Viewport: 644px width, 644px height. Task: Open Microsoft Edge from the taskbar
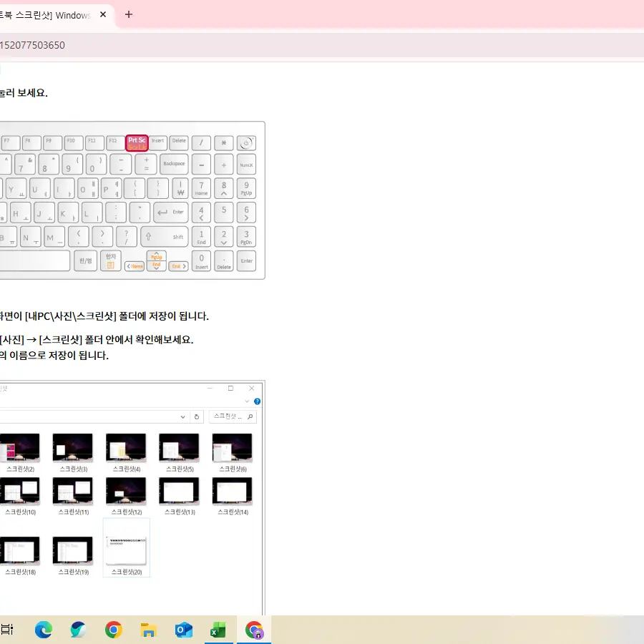coord(44,630)
